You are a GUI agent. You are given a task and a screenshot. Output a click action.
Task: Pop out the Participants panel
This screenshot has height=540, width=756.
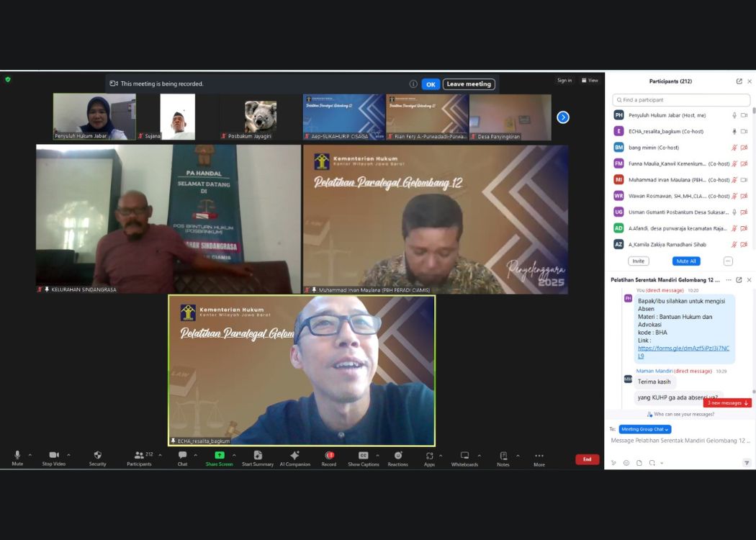click(739, 81)
